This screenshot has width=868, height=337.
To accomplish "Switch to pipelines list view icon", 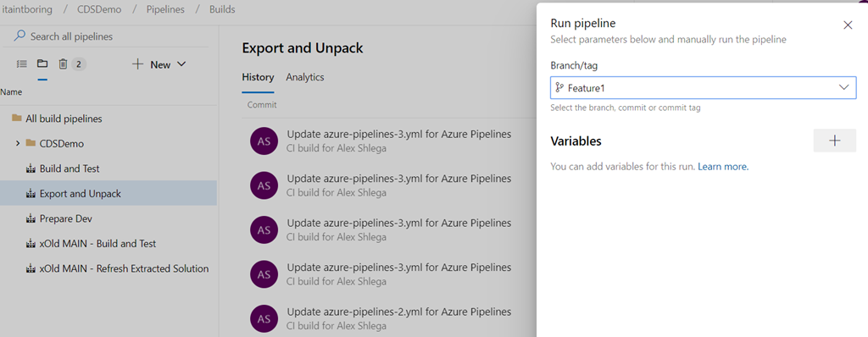I will pyautogui.click(x=21, y=64).
